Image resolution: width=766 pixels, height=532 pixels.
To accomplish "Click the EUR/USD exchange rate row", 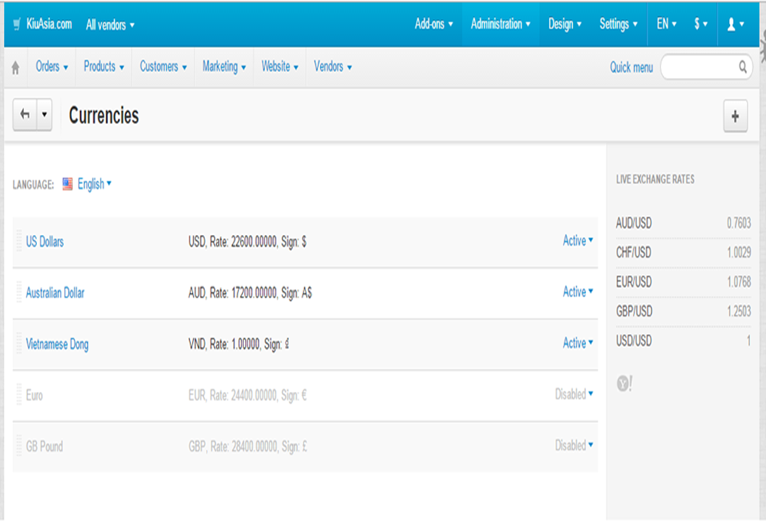I will (683, 282).
